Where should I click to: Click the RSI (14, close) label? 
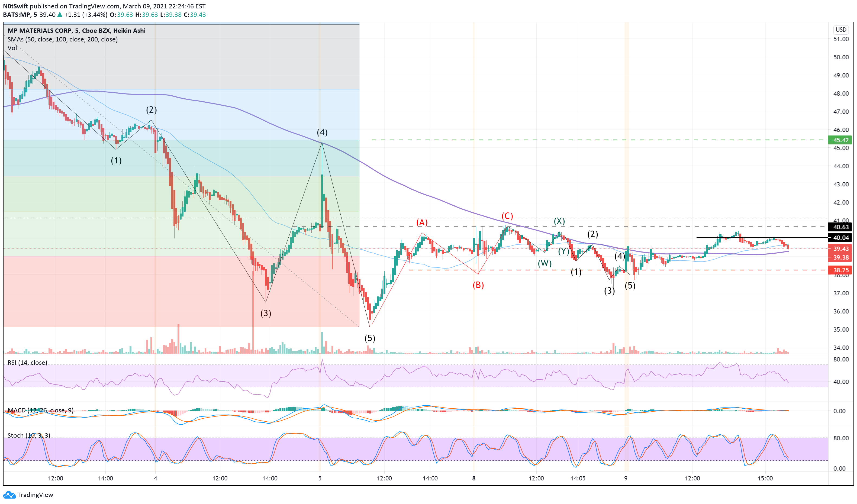pyautogui.click(x=27, y=363)
